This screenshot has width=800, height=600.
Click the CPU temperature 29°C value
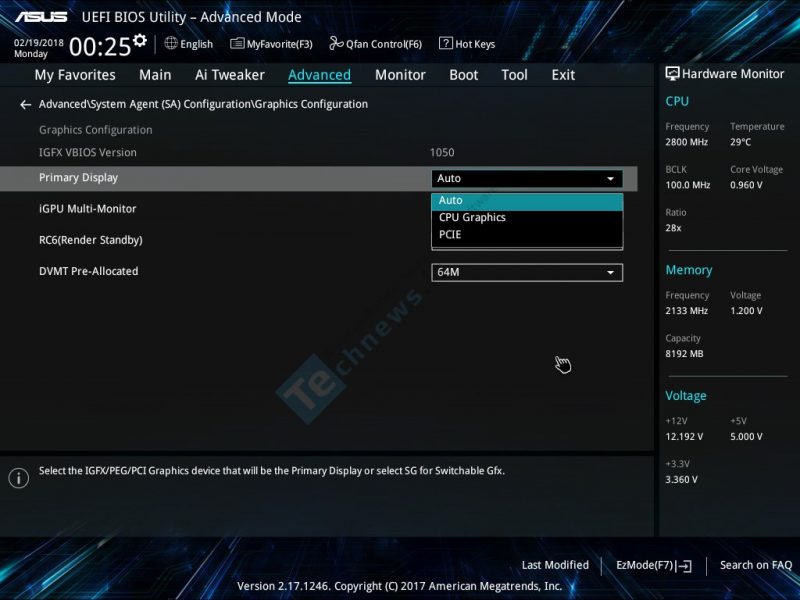[740, 142]
